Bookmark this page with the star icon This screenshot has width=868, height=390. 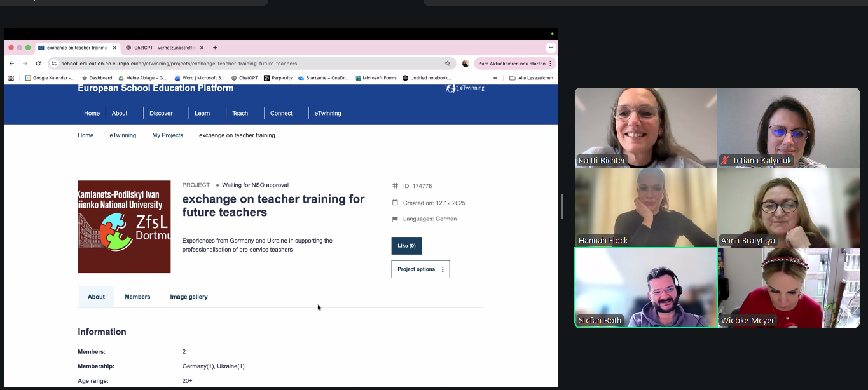click(x=448, y=64)
